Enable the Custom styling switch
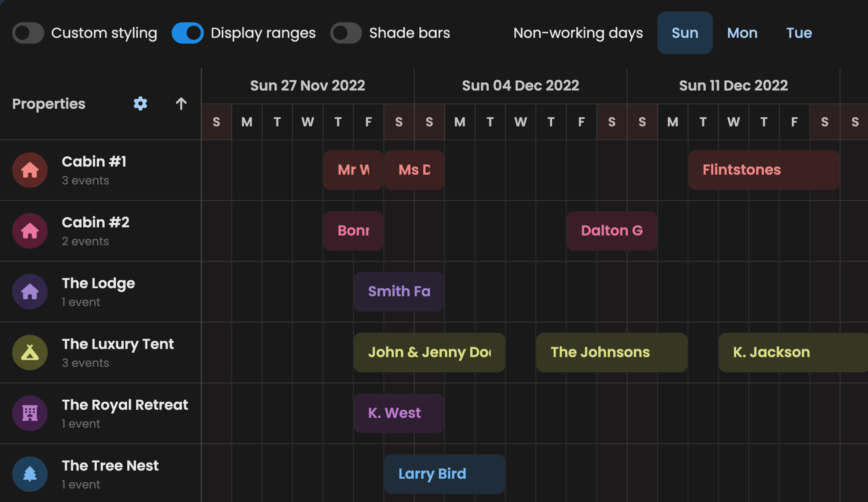868x502 pixels. [x=28, y=33]
